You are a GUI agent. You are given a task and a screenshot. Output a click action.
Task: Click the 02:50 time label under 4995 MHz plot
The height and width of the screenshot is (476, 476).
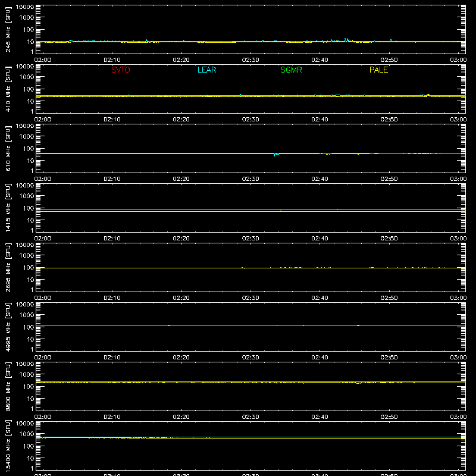click(389, 358)
